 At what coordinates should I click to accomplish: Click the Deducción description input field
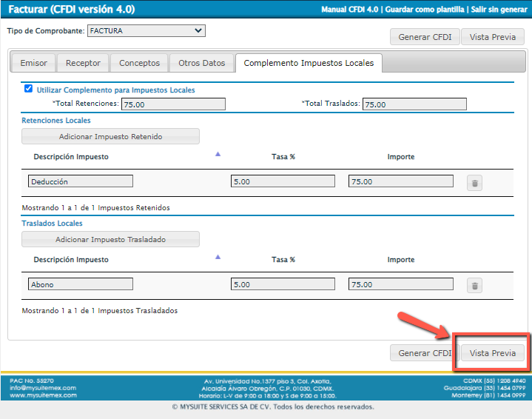click(x=81, y=181)
